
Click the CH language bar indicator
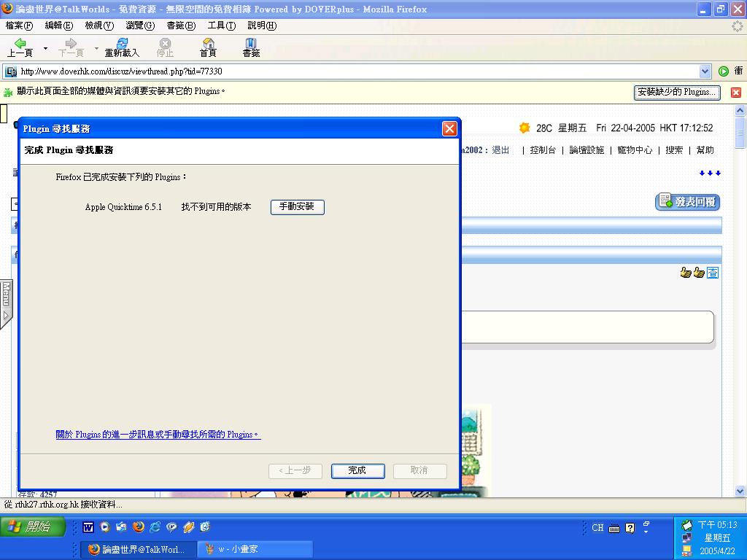[x=597, y=528]
